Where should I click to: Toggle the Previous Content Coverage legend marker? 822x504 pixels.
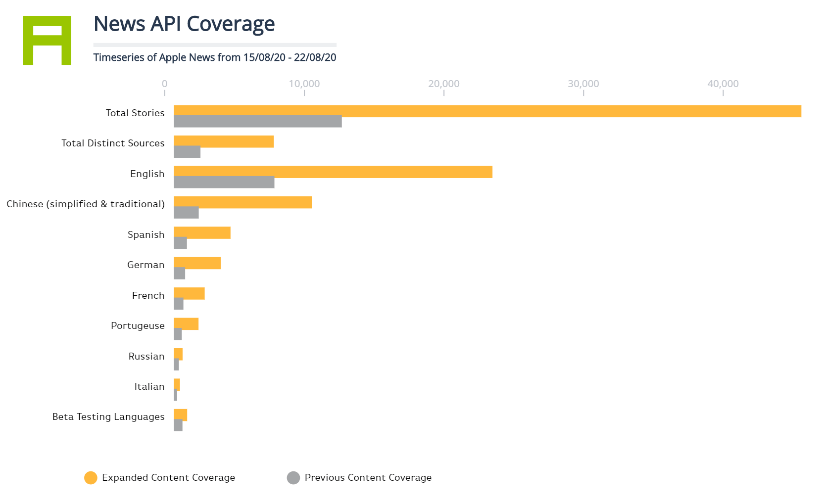tap(293, 478)
